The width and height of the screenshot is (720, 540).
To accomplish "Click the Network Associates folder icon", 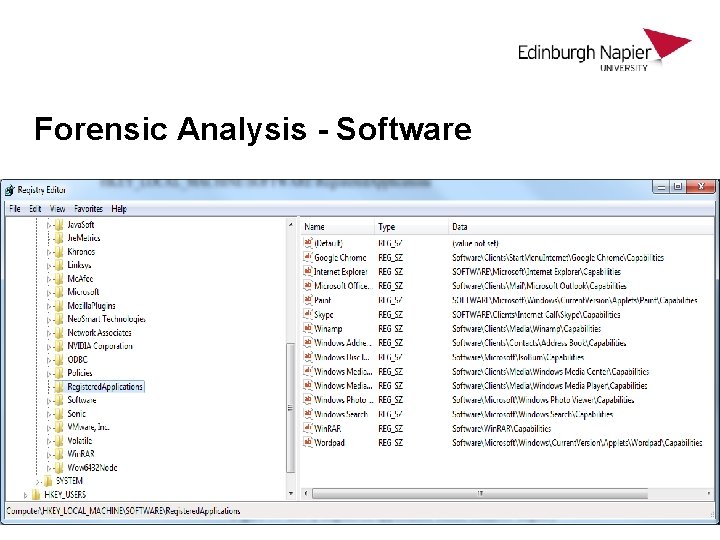I will [59, 332].
